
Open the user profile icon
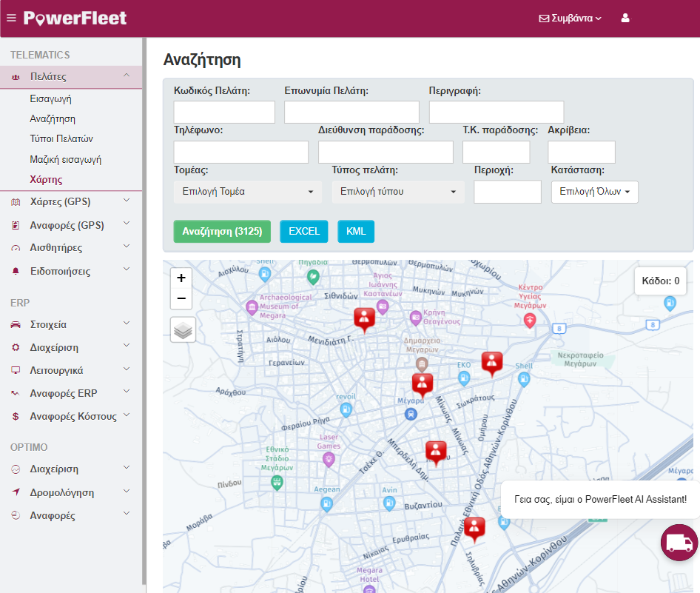pos(625,19)
